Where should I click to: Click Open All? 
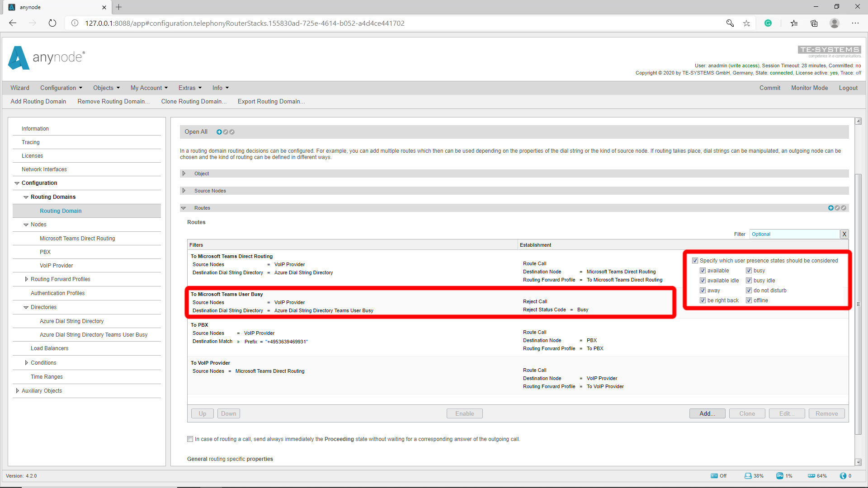pos(196,132)
